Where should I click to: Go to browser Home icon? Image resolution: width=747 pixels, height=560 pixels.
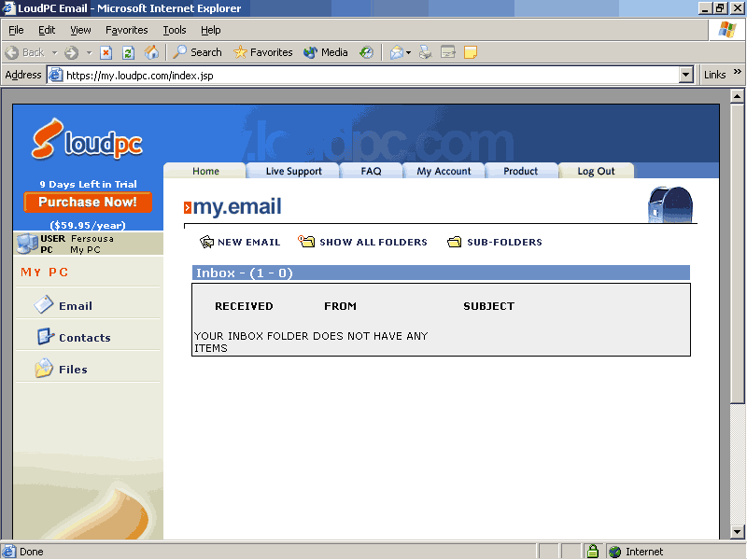pyautogui.click(x=151, y=52)
